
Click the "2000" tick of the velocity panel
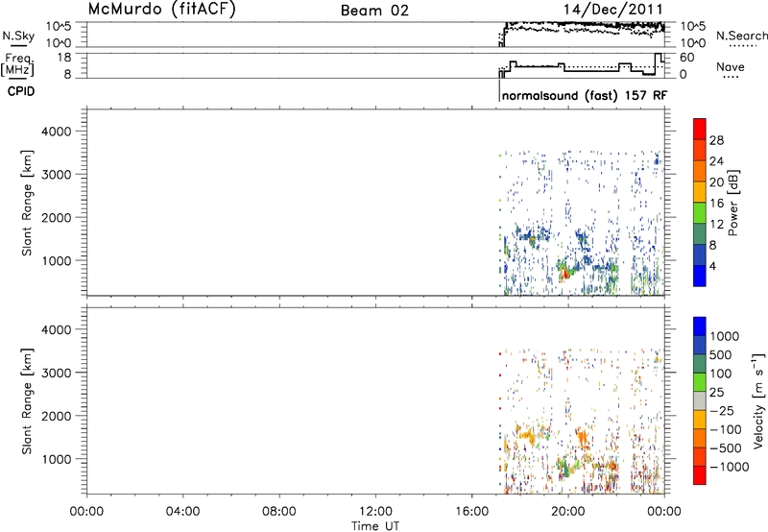(x=57, y=416)
